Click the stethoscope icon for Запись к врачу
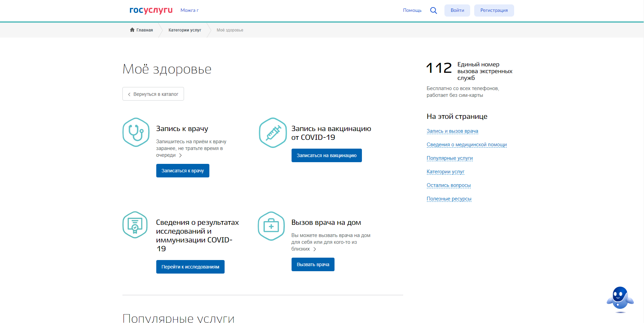Viewport: 644px width, 323px height. (136, 132)
